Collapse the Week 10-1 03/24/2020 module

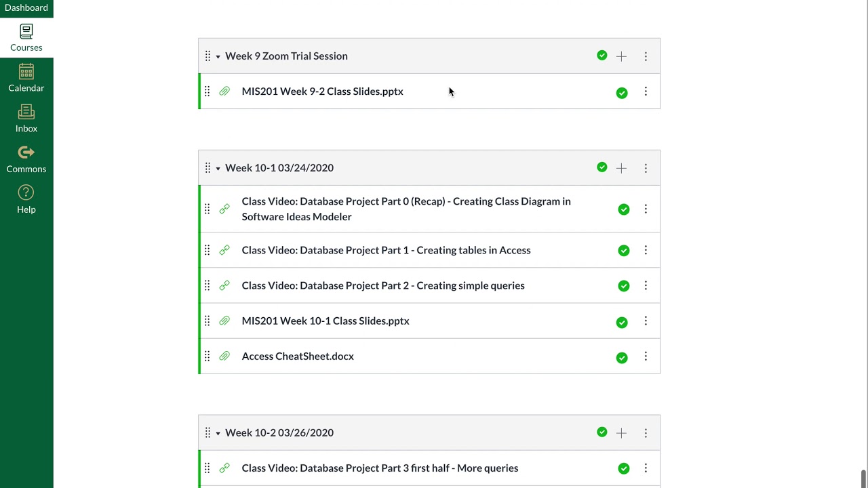point(218,168)
